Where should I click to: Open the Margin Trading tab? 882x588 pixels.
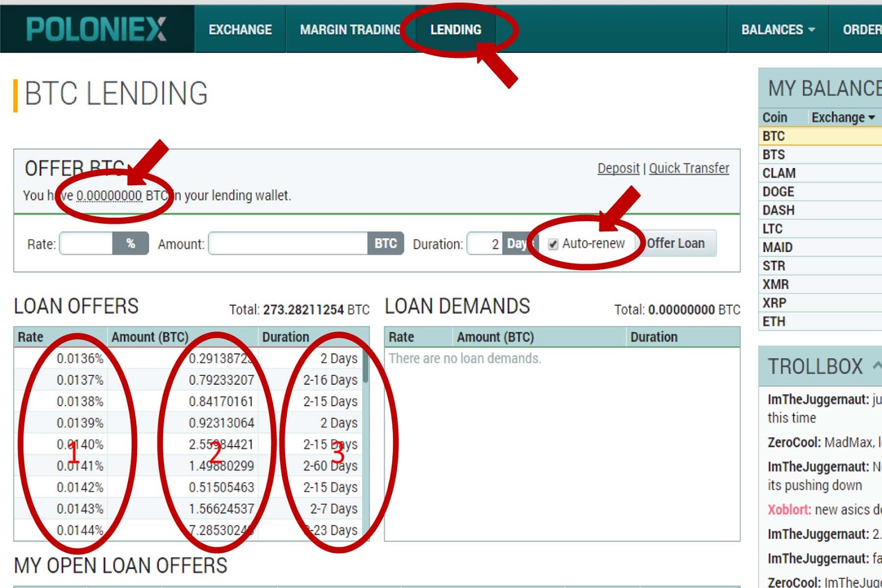[x=351, y=30]
